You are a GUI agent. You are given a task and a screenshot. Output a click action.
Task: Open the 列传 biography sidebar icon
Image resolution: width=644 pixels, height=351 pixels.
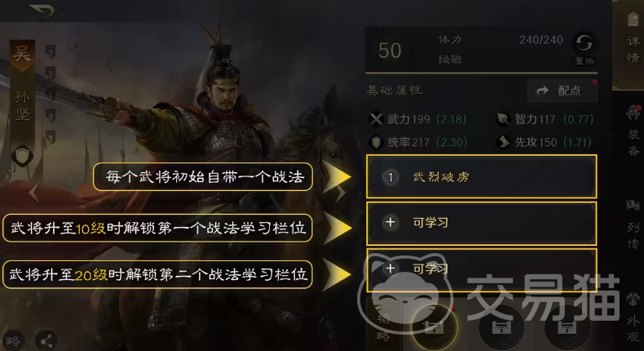coord(633,224)
